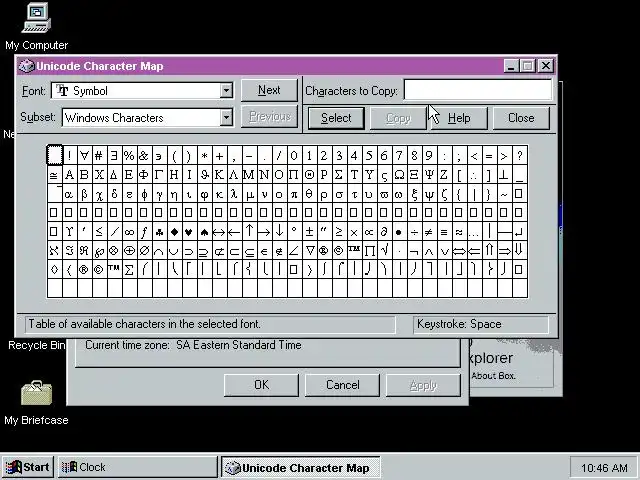The image size is (640, 480).
Task: Expand the Subset dropdown arrow
Action: 226,118
